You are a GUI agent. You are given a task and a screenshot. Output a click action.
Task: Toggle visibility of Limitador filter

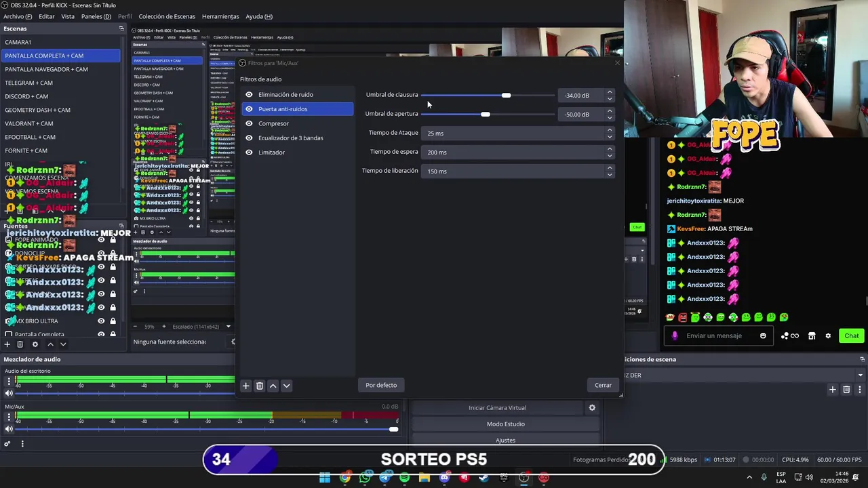click(x=249, y=152)
